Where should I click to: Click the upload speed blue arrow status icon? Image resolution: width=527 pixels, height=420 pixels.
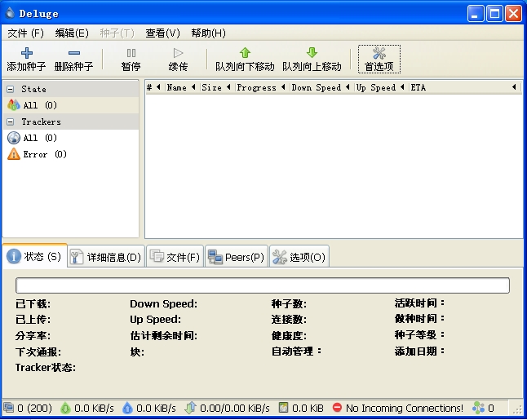[x=127, y=408]
